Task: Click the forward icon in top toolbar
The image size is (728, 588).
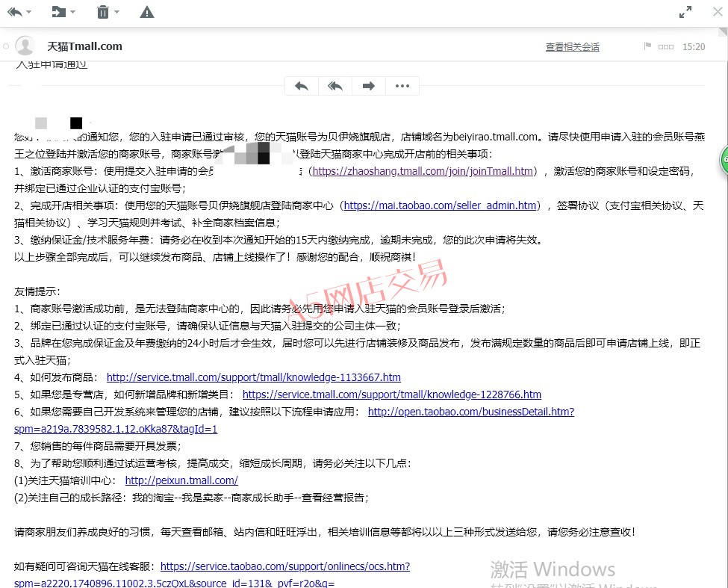Action: click(58, 12)
